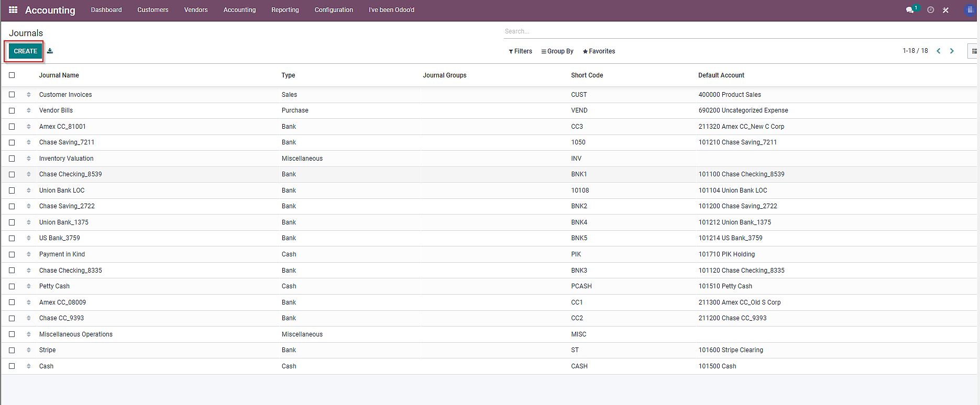Click drag handle for Chase Checking_8539 row
This screenshot has height=405, width=980.
pos(29,174)
